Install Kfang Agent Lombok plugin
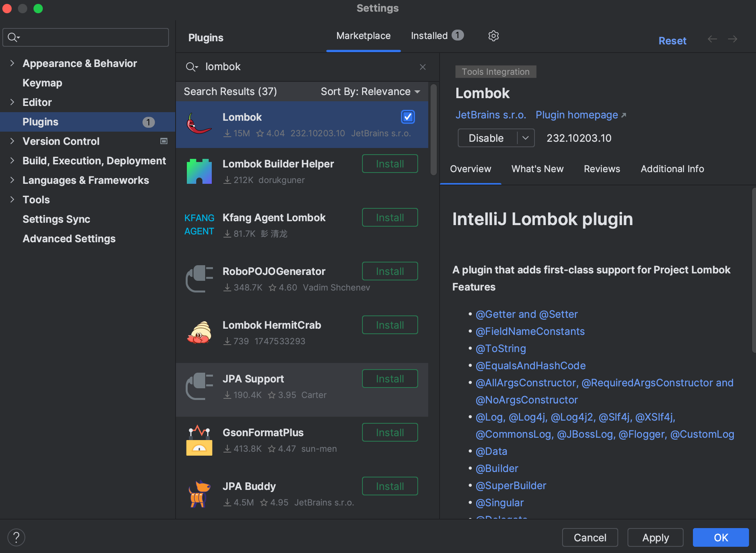Screen dimensions: 756x553 [390, 218]
